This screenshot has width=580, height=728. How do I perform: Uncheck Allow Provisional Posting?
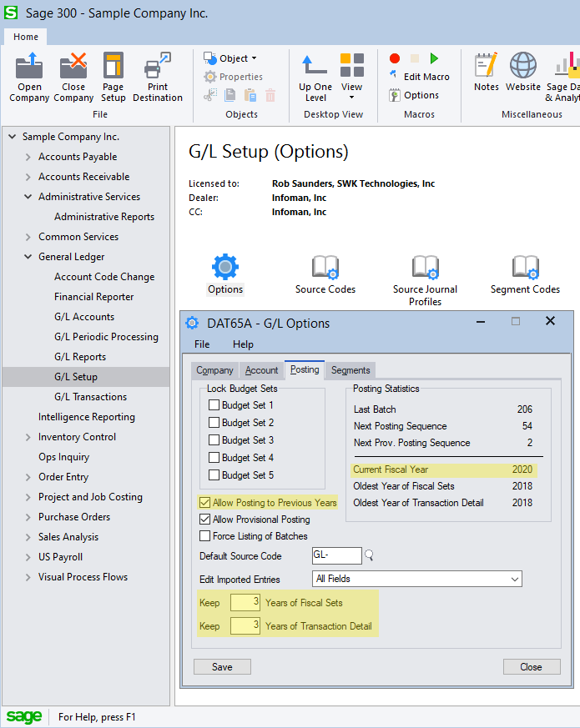coord(204,520)
